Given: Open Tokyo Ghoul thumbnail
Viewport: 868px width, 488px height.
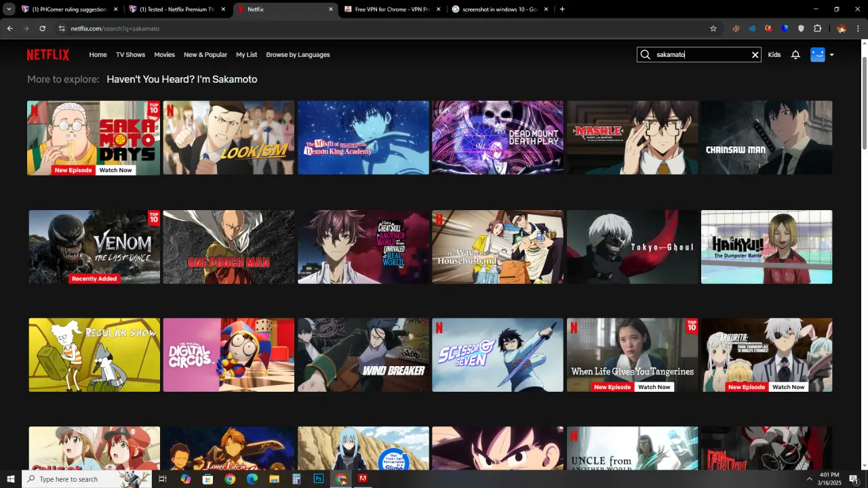Looking at the screenshot, I should (x=632, y=247).
